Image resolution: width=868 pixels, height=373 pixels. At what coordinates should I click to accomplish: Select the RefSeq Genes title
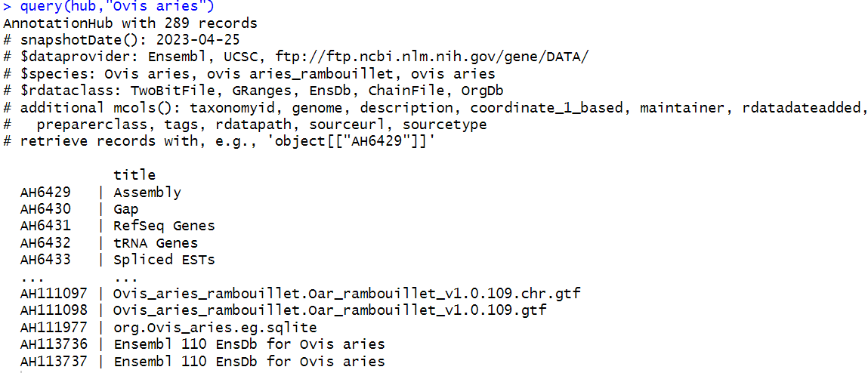coord(164,227)
